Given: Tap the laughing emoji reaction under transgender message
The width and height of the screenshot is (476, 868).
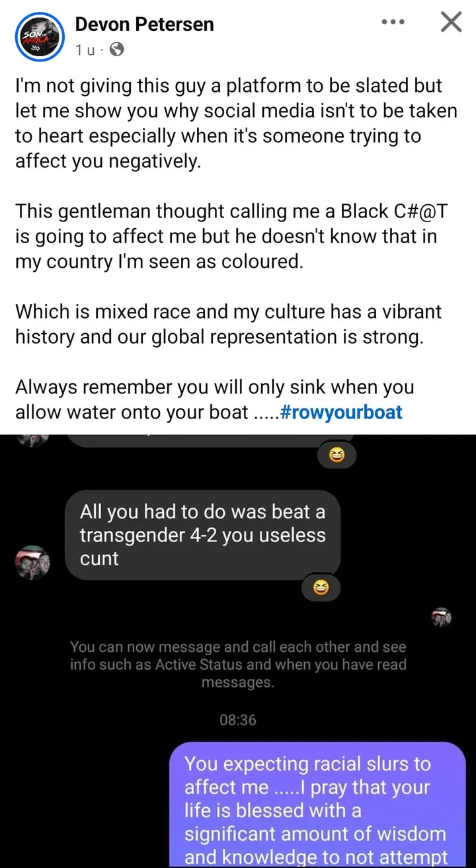Looking at the screenshot, I should click(x=321, y=588).
